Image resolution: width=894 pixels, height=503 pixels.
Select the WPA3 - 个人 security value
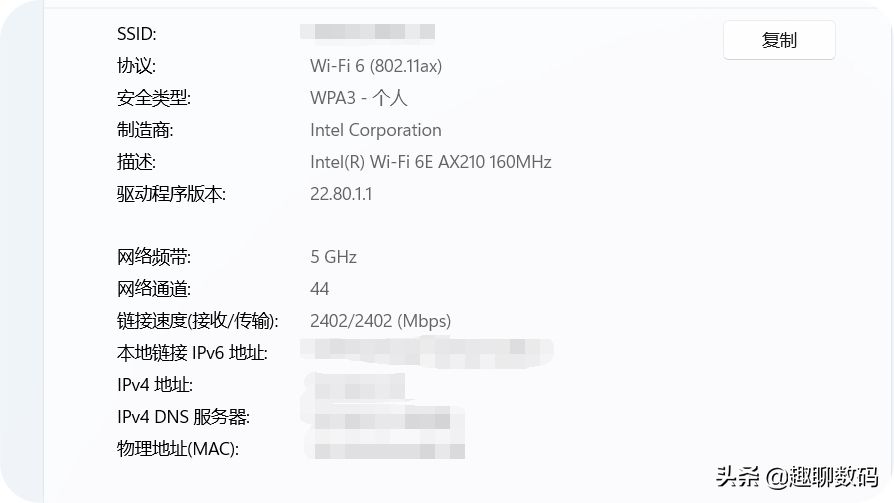359,98
